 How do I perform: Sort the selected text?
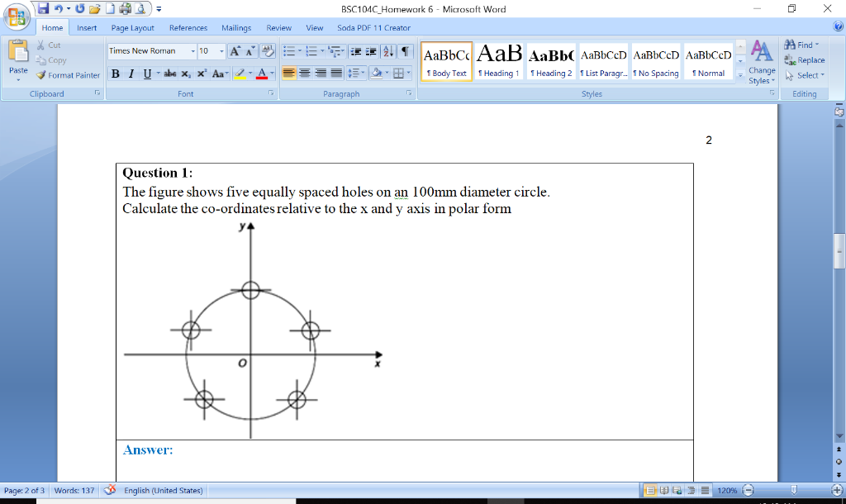tap(388, 51)
